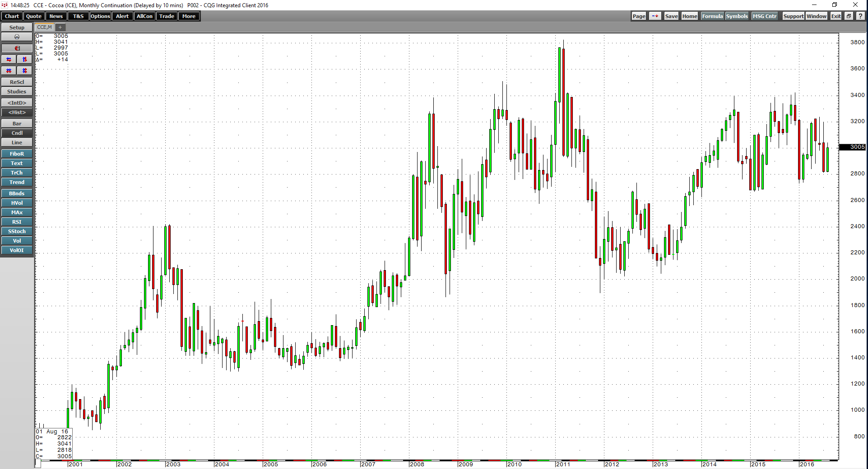This screenshot has height=469, width=868.
Task: Select Bar chart type
Action: tap(17, 124)
